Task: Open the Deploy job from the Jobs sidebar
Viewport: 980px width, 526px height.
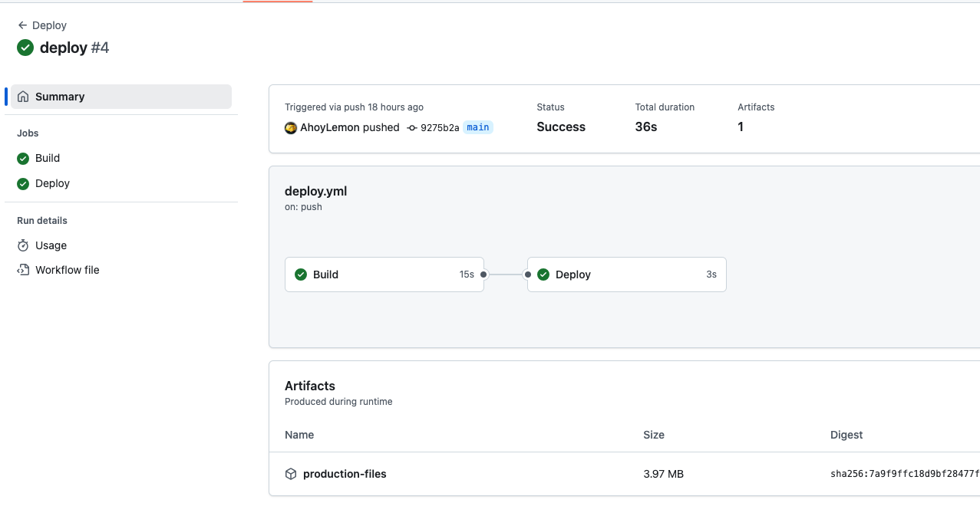Action: coord(51,183)
